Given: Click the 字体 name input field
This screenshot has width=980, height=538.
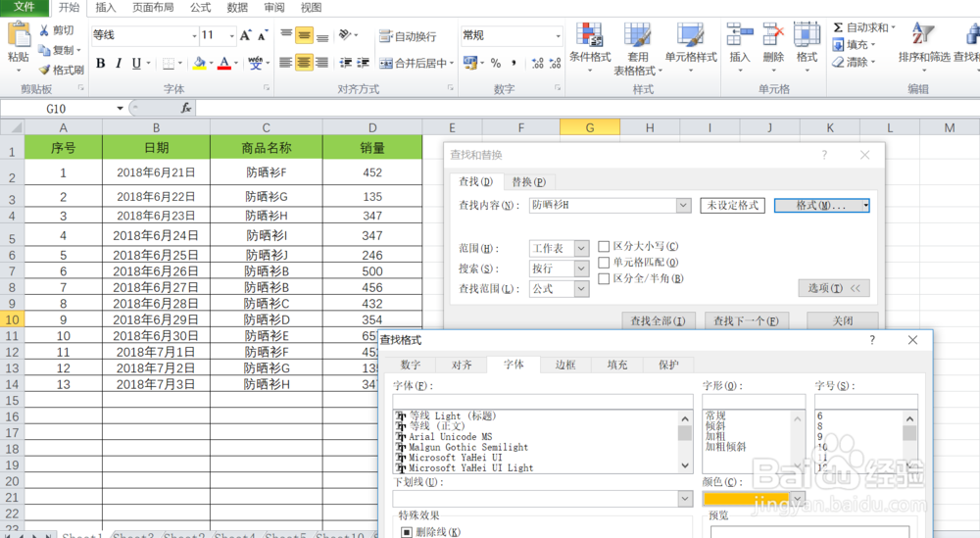Looking at the screenshot, I should tap(543, 401).
